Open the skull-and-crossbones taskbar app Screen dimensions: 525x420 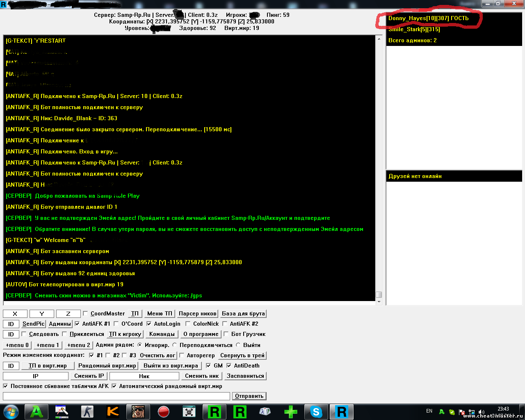point(189,411)
